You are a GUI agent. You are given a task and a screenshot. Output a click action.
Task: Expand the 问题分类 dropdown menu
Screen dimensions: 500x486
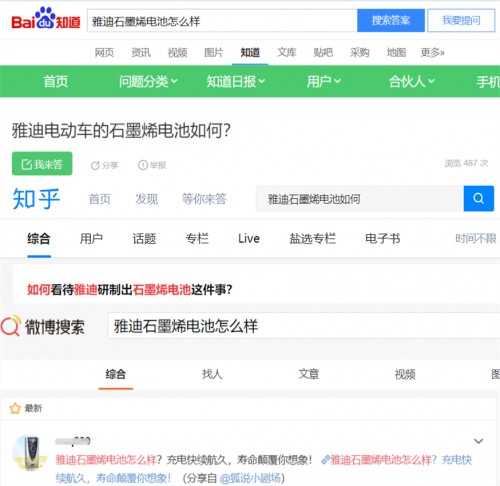148,81
